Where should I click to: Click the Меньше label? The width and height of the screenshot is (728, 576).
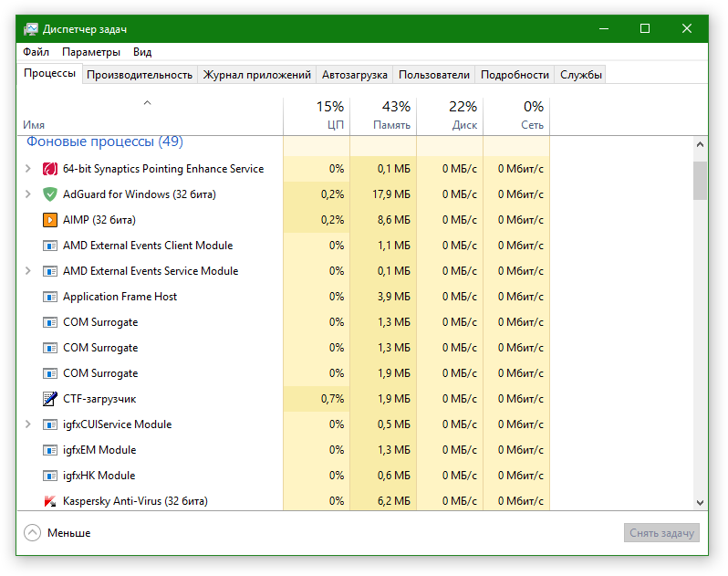point(68,533)
